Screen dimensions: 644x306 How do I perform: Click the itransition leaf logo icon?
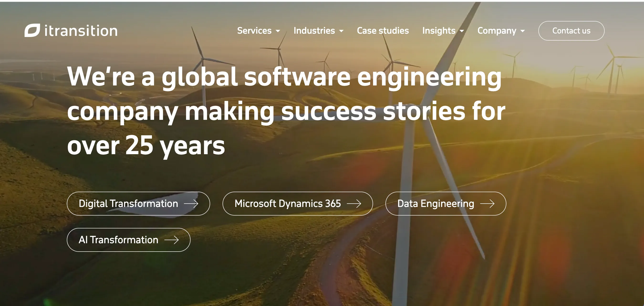click(x=32, y=31)
